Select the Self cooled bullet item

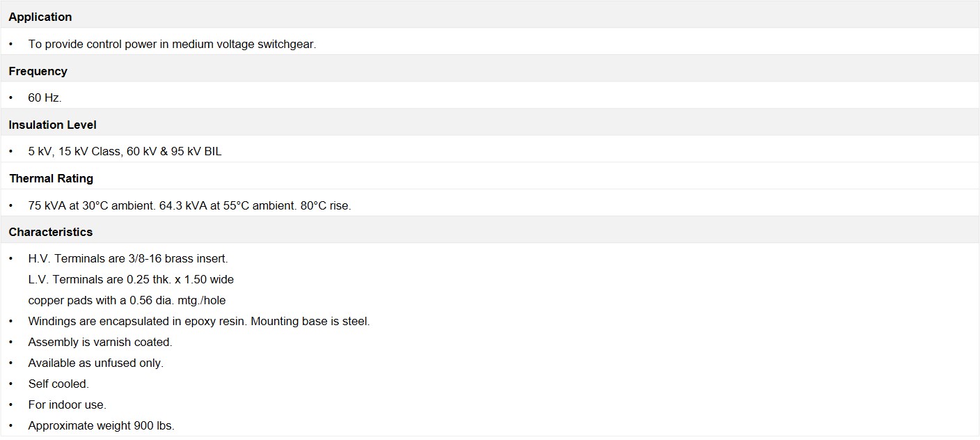click(58, 384)
